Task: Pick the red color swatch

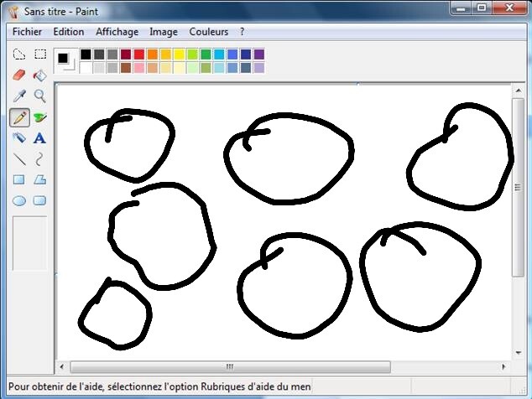Action: click(x=139, y=54)
